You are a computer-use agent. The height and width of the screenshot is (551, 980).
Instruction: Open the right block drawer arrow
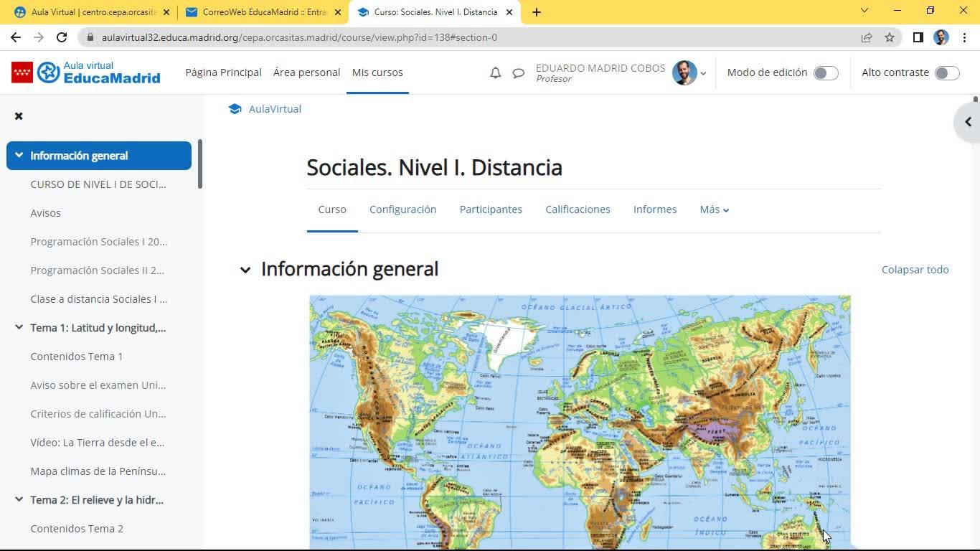(x=968, y=122)
